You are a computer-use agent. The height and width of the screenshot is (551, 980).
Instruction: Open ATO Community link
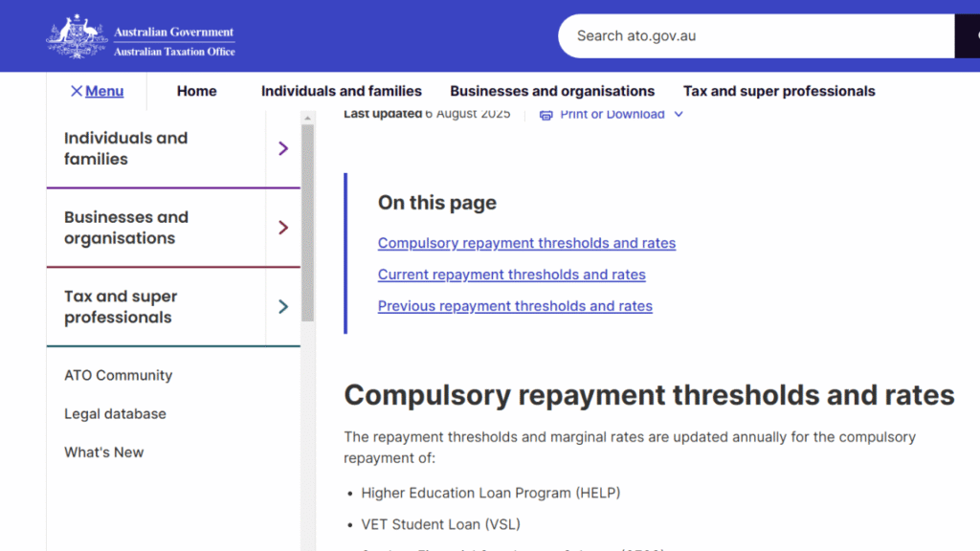[118, 375]
